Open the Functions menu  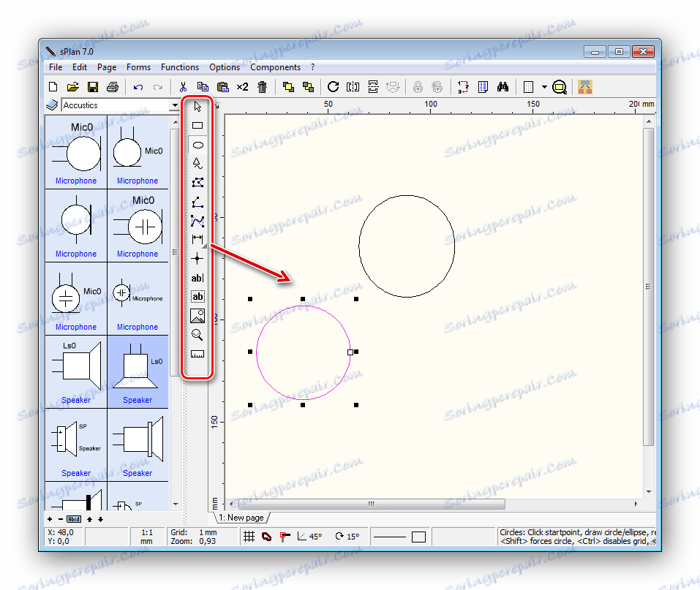[x=180, y=67]
